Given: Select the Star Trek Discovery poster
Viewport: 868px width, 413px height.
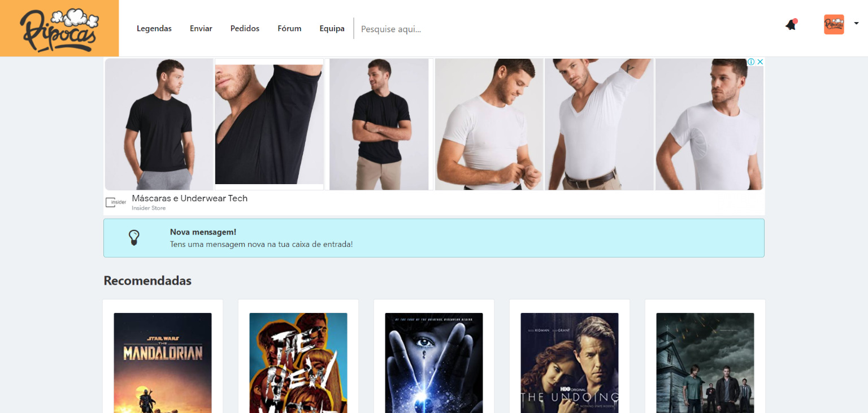Looking at the screenshot, I should tap(434, 363).
